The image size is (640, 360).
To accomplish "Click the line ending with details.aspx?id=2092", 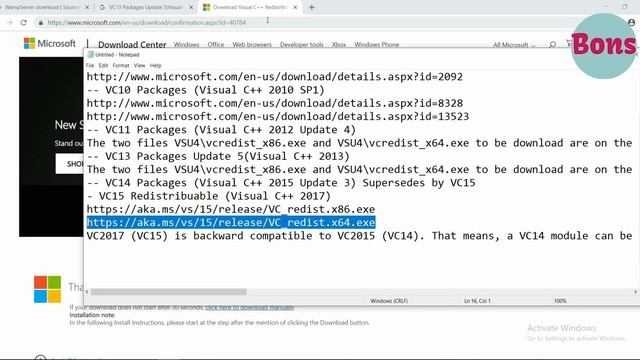I will coord(275,77).
